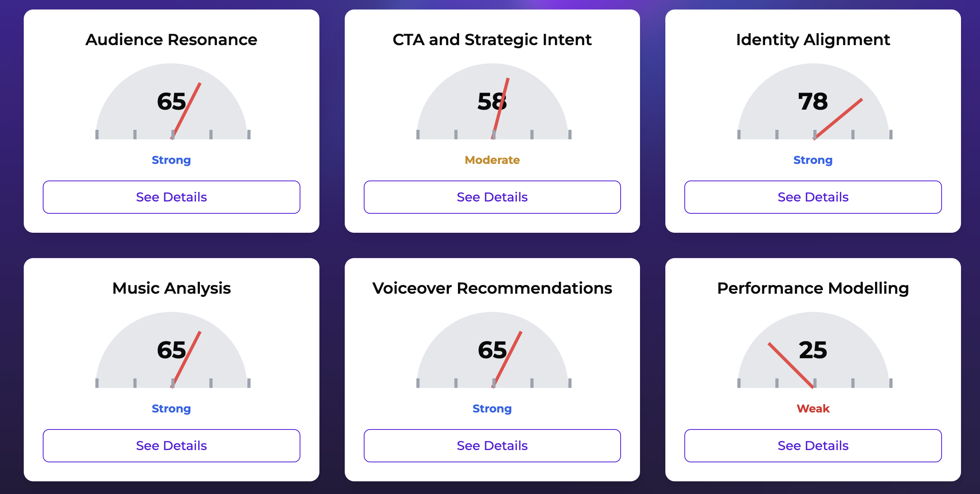The width and height of the screenshot is (980, 494).
Task: Click the CTA and Strategic Intent gauge
Action: tap(492, 102)
